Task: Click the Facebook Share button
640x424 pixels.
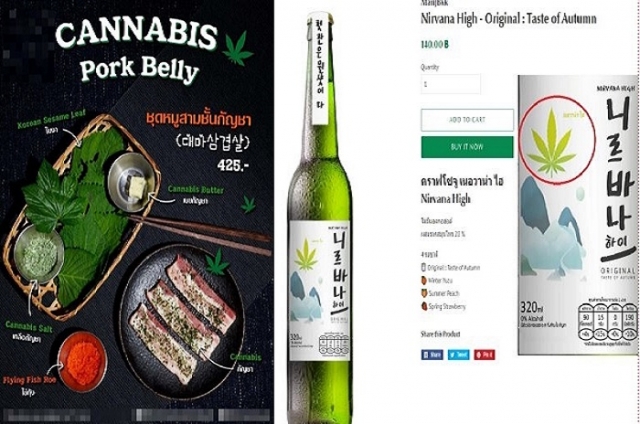Action: pyautogui.click(x=432, y=355)
